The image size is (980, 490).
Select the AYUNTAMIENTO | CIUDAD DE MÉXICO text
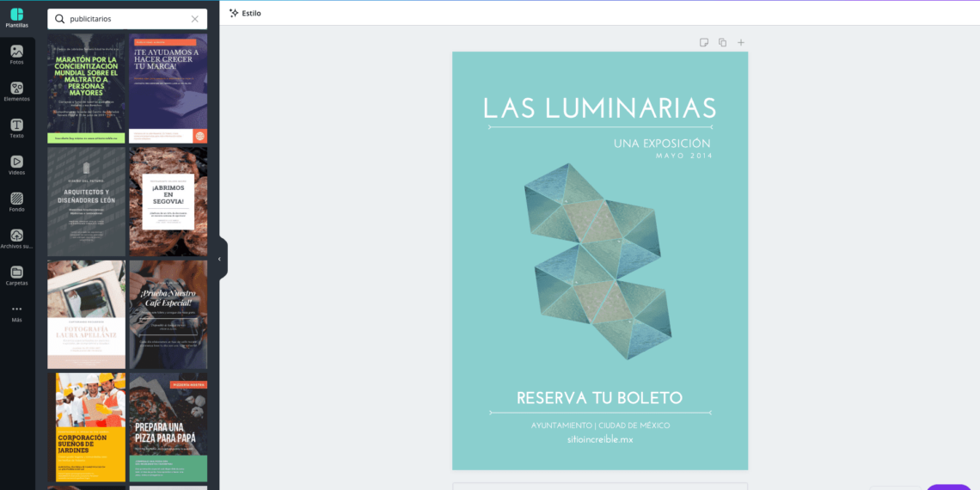point(600,426)
